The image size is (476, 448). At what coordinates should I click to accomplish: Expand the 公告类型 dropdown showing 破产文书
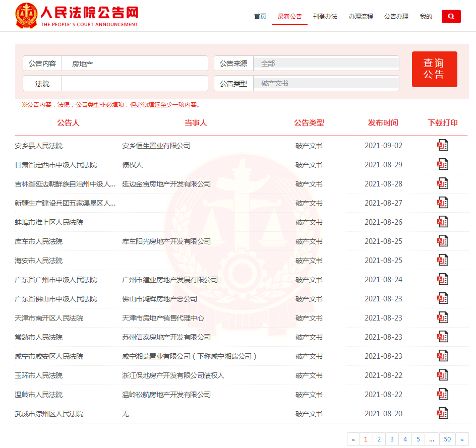[x=326, y=83]
